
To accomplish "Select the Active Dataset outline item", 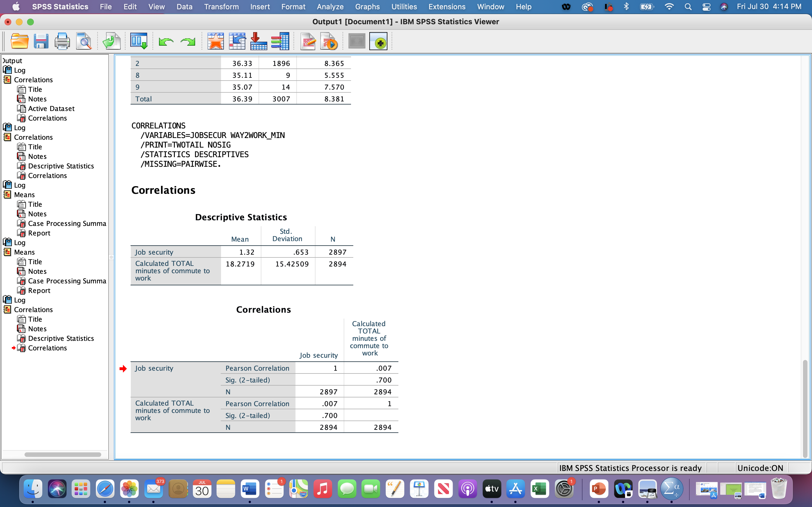I will coord(51,109).
